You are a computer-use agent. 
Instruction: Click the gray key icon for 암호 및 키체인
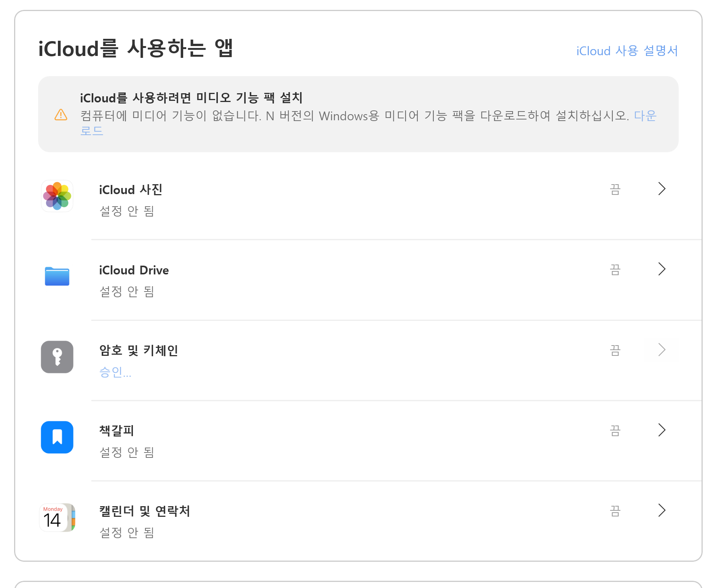(x=57, y=357)
